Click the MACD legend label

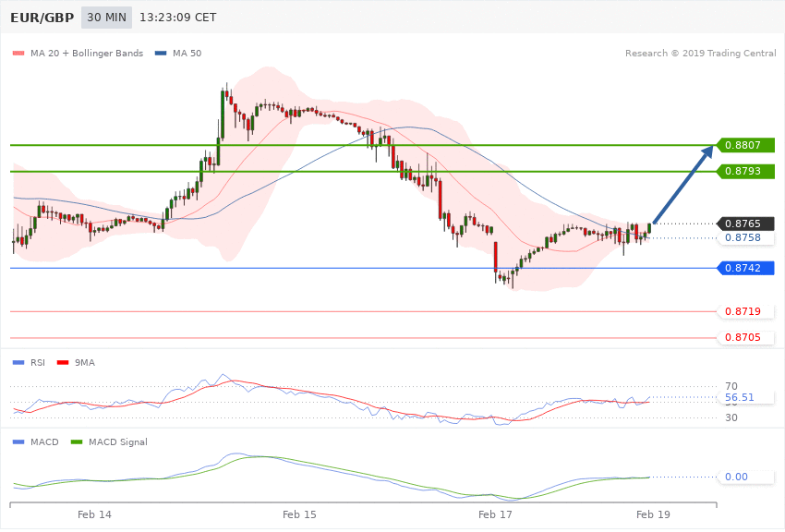point(44,441)
